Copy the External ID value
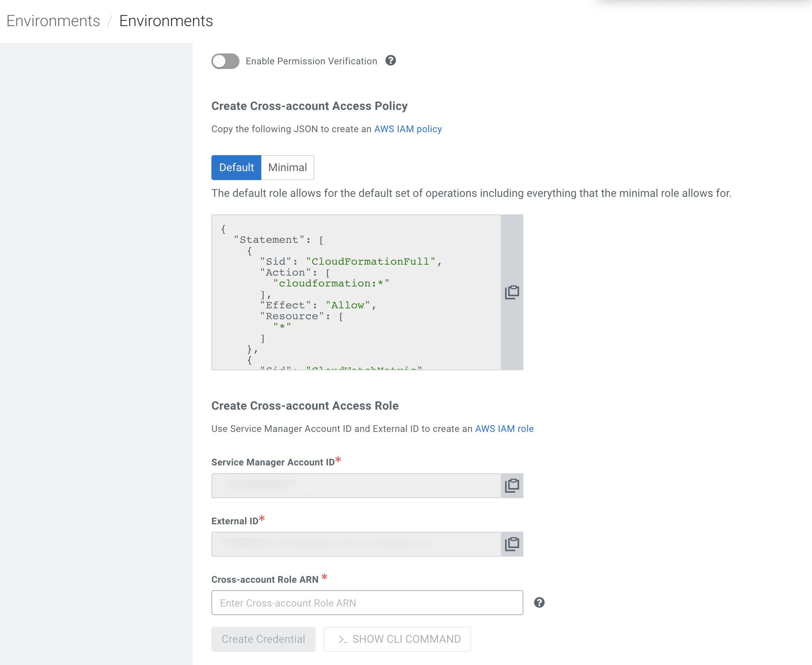The width and height of the screenshot is (812, 665). tap(512, 544)
